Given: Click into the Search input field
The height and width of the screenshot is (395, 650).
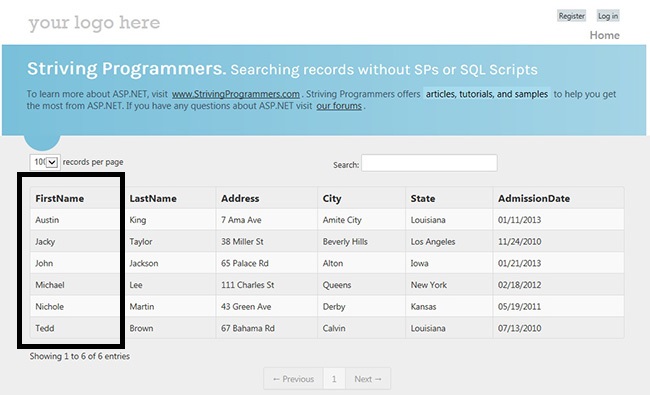Looking at the screenshot, I should (429, 163).
